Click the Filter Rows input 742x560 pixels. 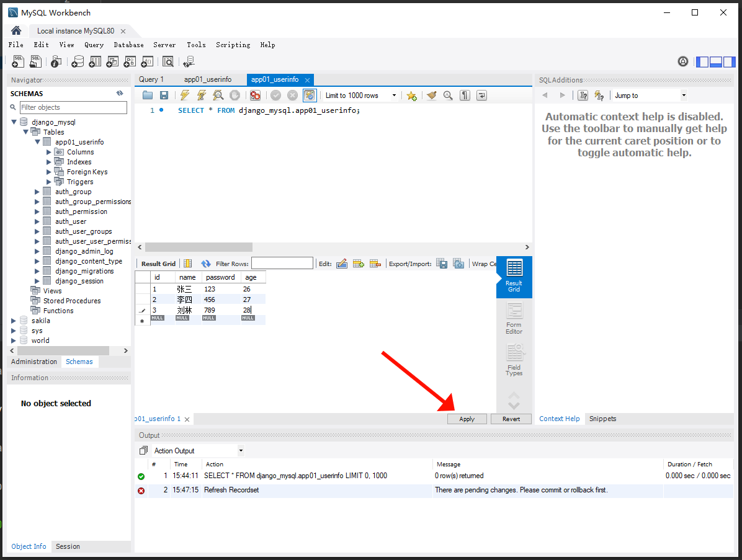click(282, 264)
